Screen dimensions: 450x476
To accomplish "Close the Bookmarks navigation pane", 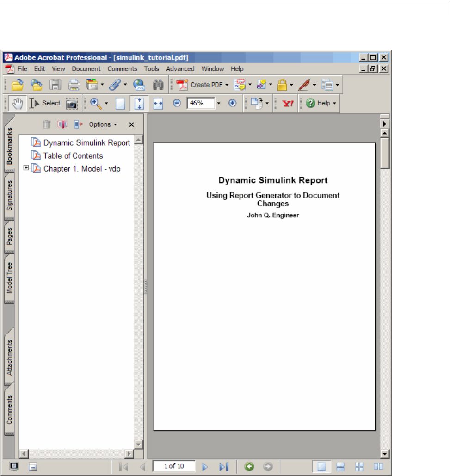I will (131, 124).
